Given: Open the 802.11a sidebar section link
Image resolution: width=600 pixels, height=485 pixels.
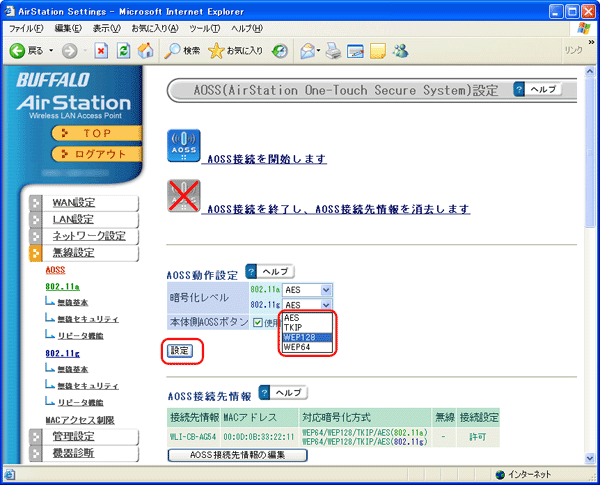Looking at the screenshot, I should click(x=62, y=286).
